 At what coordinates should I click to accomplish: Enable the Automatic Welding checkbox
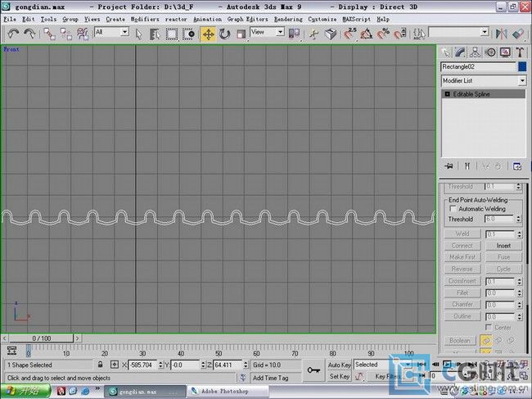pos(452,209)
